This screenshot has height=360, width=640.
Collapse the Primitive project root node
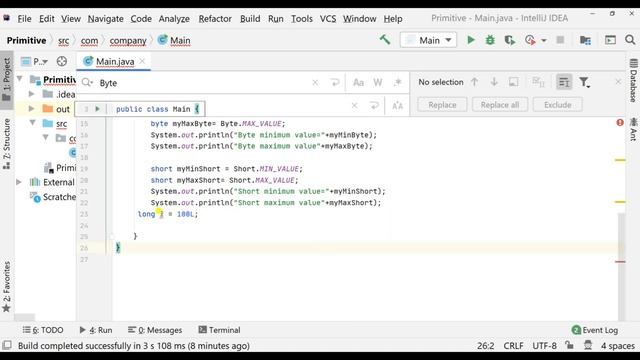click(19, 79)
